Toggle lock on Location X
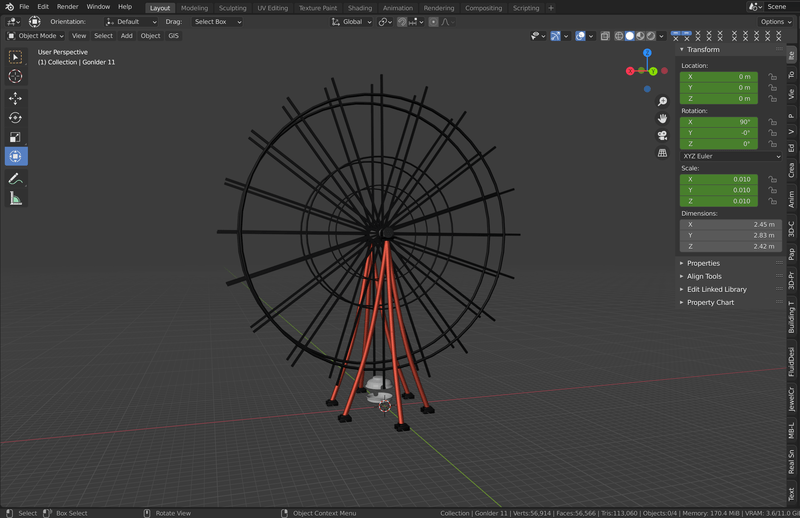This screenshot has width=800, height=518. point(773,76)
